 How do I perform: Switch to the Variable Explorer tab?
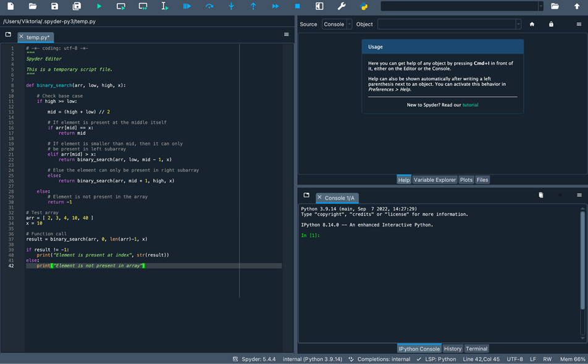(x=435, y=180)
